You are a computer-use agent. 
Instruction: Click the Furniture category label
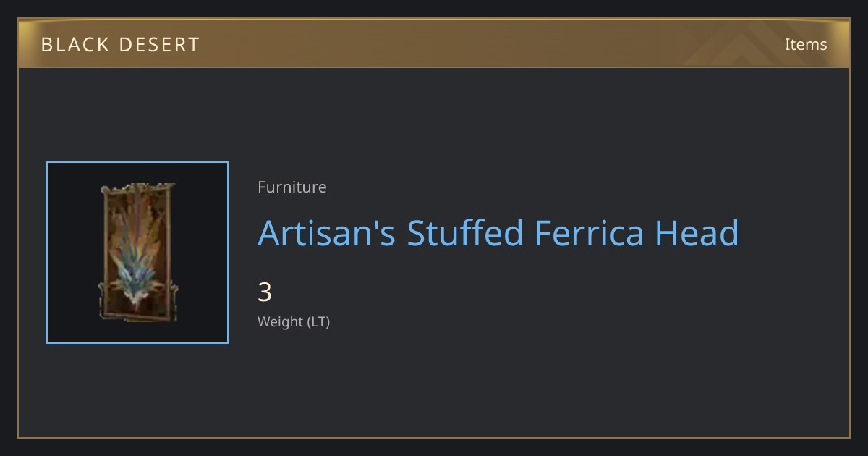click(292, 187)
